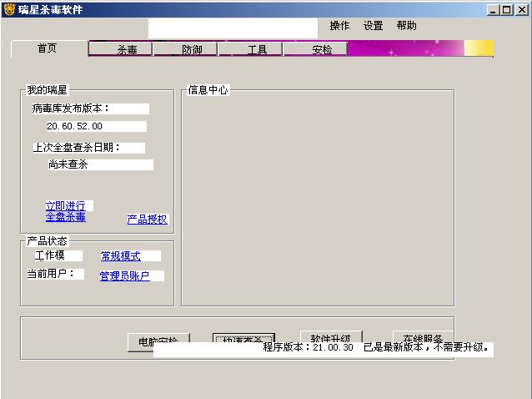Open the 操作 menu
The width and height of the screenshot is (532, 399).
[339, 26]
